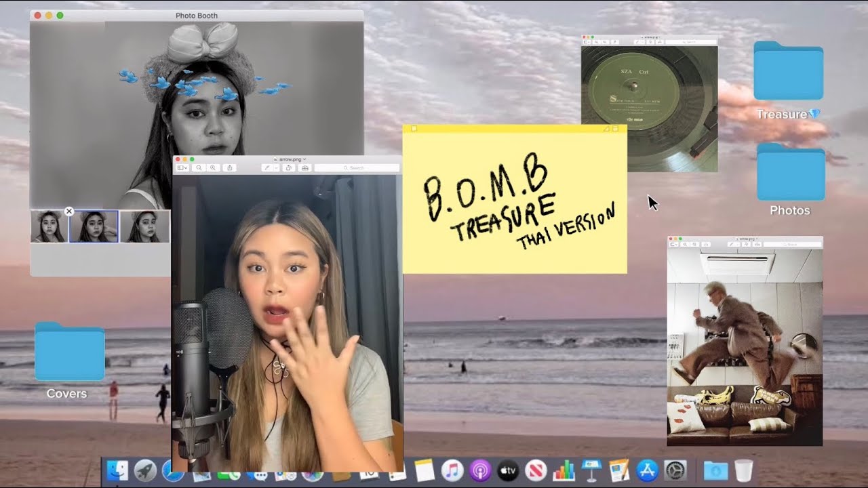Screen dimensions: 868x488
Task: Collapse the sticky note using its top-right square
Action: tap(615, 129)
